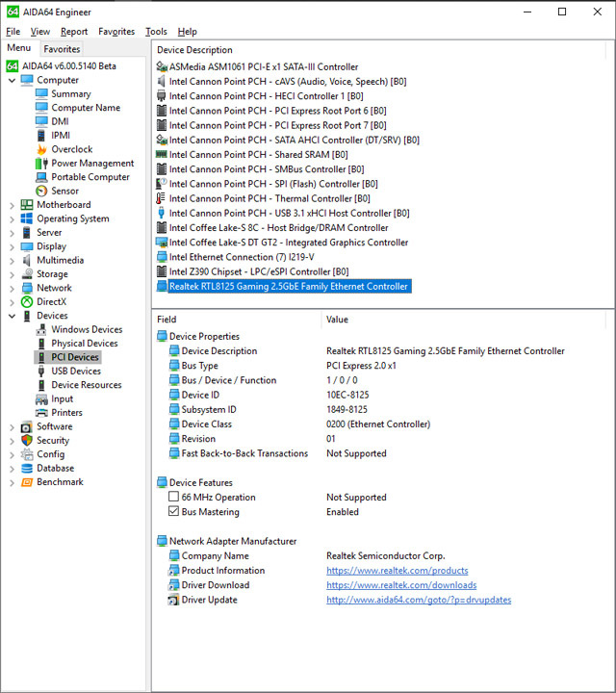Collapse the Devices tree node
This screenshot has height=693, width=616.
point(12,316)
